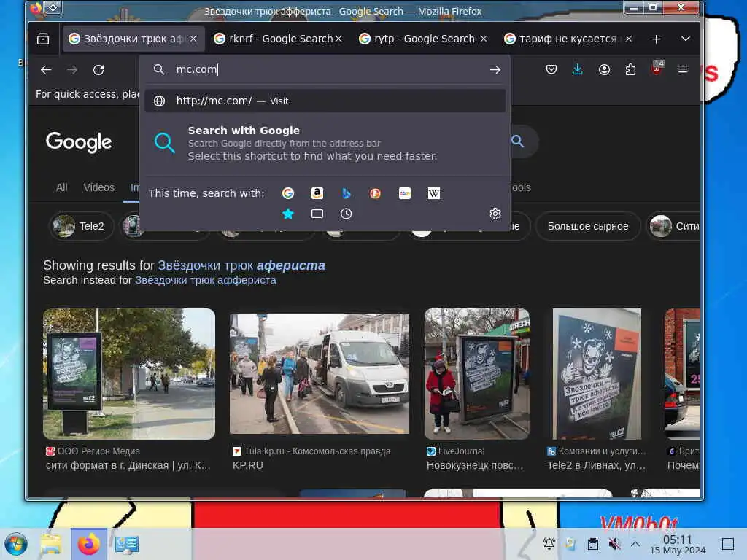Open the Extensions puzzle icon
747x560 pixels.
(630, 70)
